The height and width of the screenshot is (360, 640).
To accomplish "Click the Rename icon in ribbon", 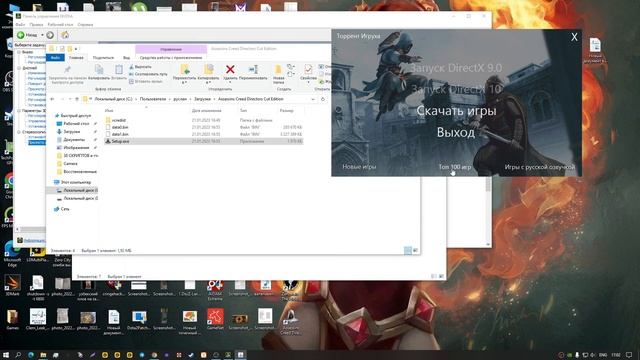I will coord(253,69).
